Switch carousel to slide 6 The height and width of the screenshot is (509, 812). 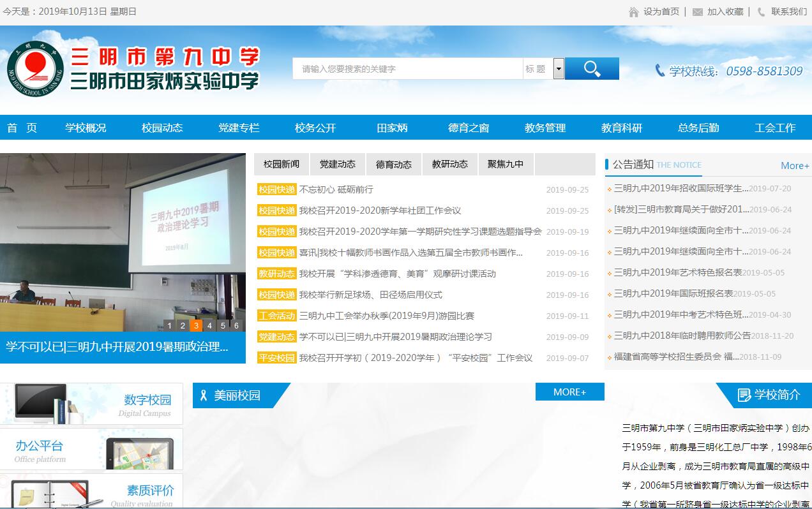(x=236, y=325)
